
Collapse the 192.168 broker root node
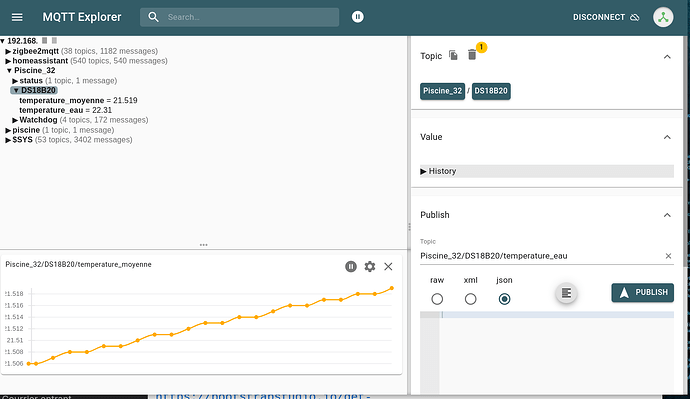[3, 41]
